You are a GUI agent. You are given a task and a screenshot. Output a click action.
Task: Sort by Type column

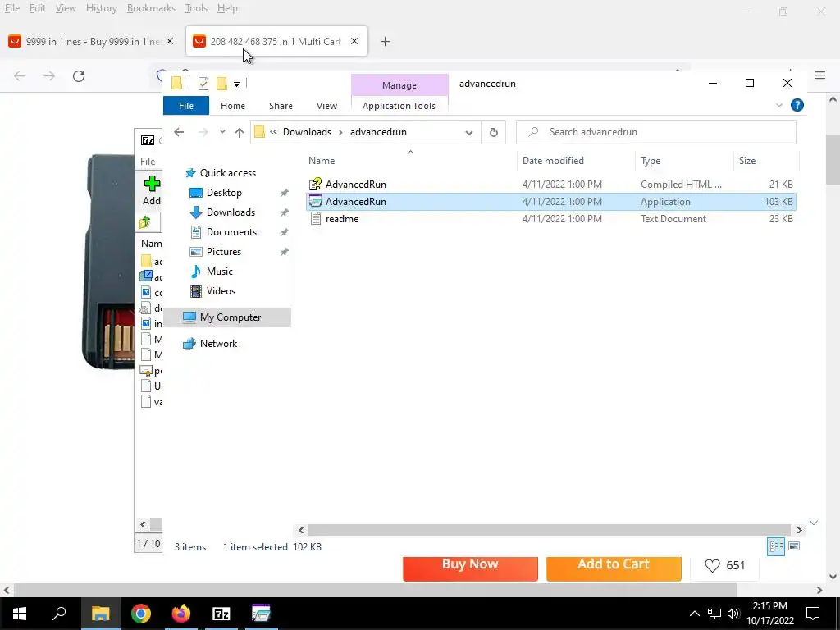pos(684,161)
